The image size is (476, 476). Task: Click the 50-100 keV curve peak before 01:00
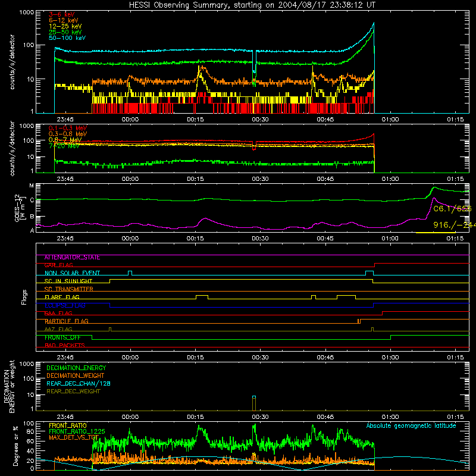374,23
